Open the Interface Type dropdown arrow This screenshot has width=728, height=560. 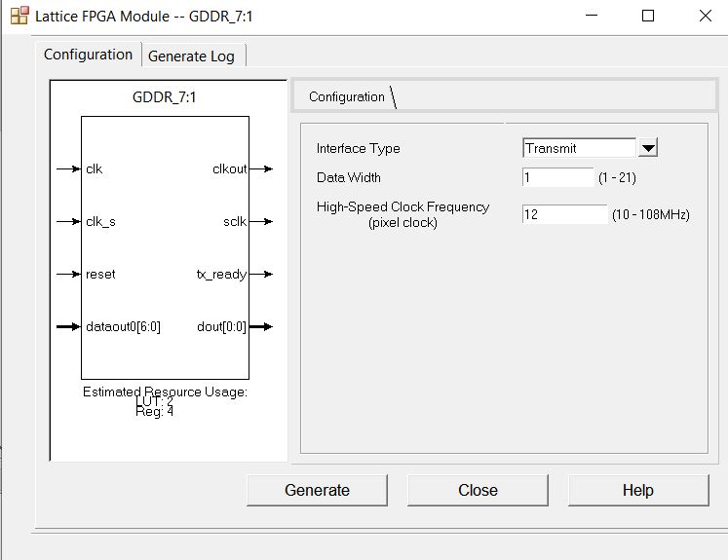648,148
